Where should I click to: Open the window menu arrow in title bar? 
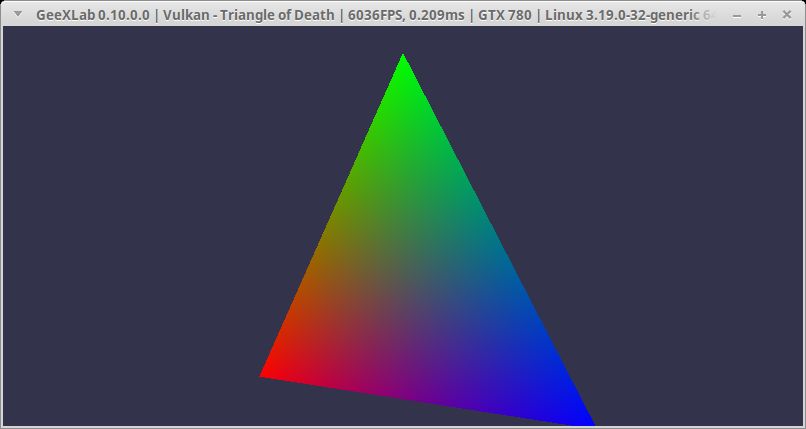point(17,15)
